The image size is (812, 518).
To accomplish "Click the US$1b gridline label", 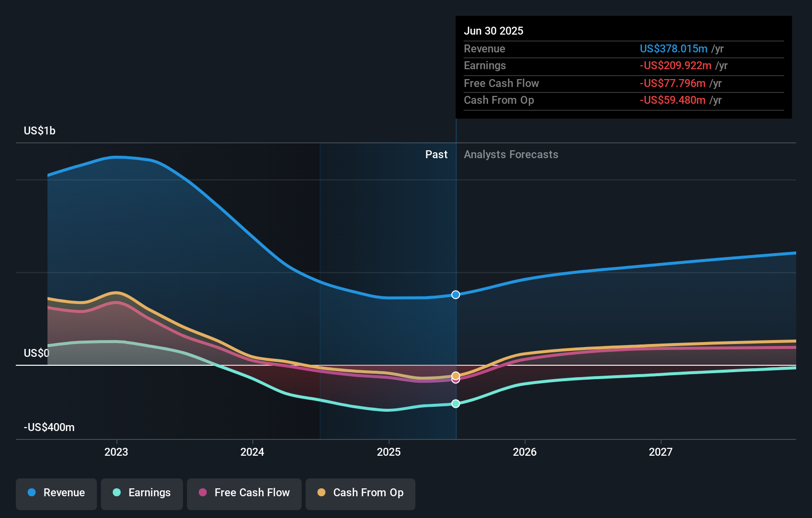I will (x=39, y=130).
